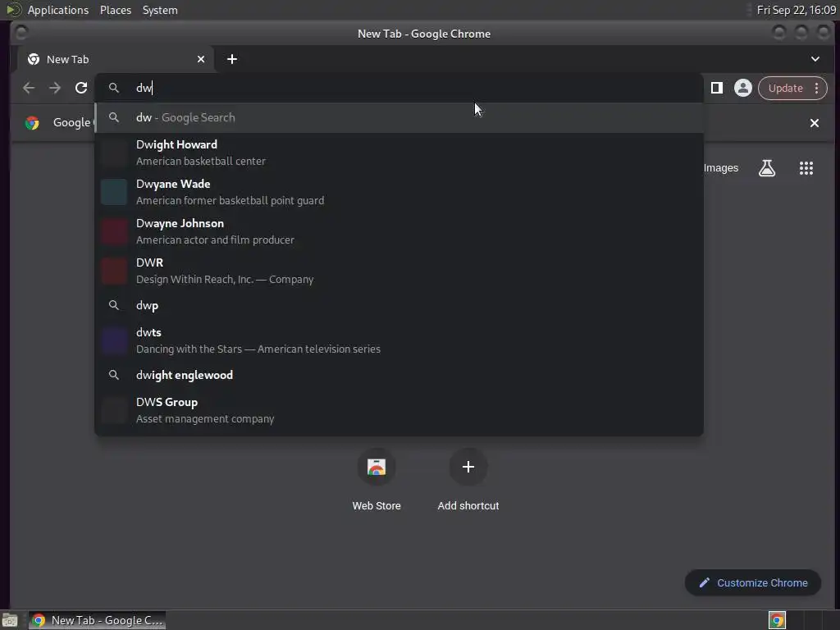
Task: Choose the Dwight Howard suggestion
Action: coord(399,153)
